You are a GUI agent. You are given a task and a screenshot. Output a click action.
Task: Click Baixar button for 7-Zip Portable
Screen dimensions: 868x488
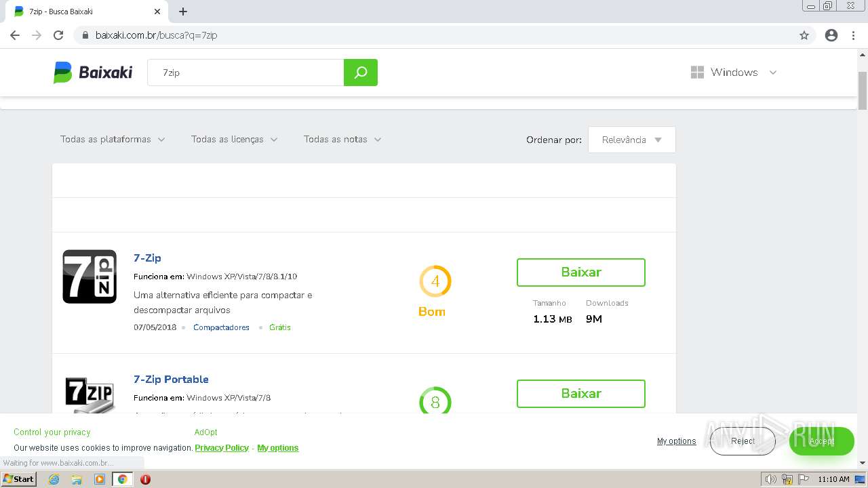point(581,394)
